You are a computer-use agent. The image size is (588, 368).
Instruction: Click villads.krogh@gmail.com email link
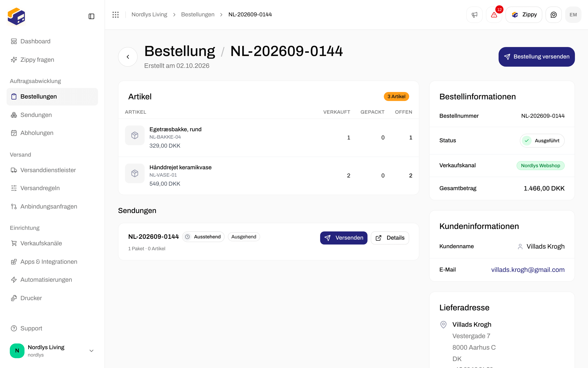(528, 270)
